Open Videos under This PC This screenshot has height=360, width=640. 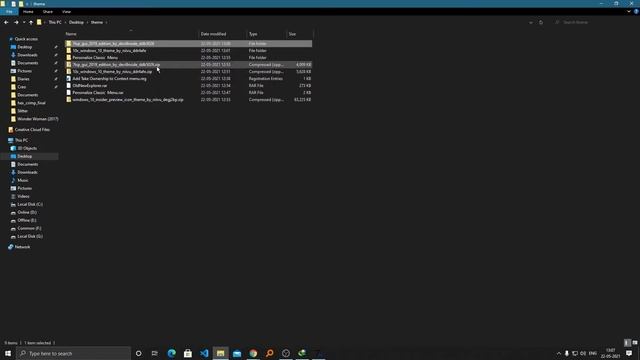23,196
